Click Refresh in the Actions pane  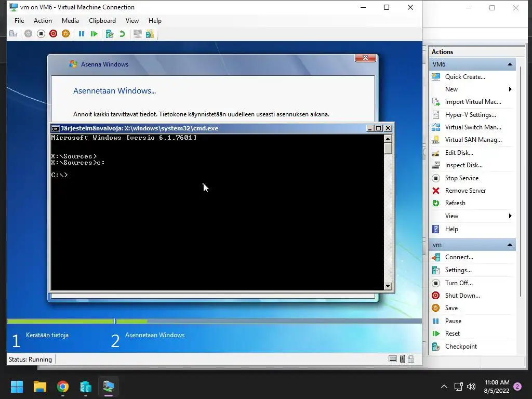point(455,203)
